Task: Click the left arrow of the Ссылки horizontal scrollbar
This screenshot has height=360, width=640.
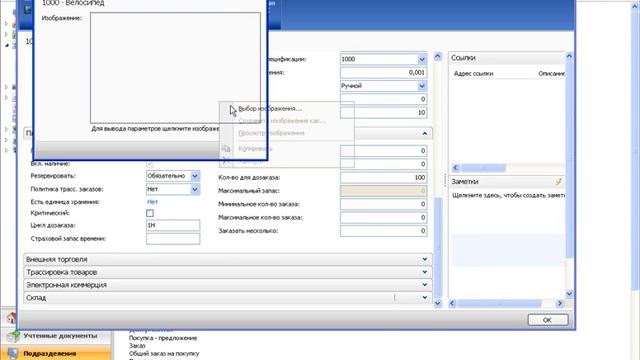Action: coord(456,168)
